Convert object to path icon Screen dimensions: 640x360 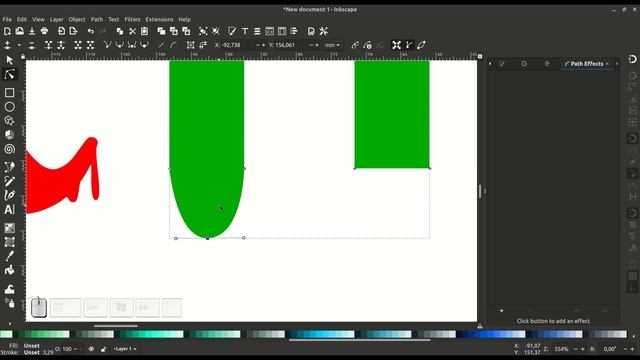point(190,45)
